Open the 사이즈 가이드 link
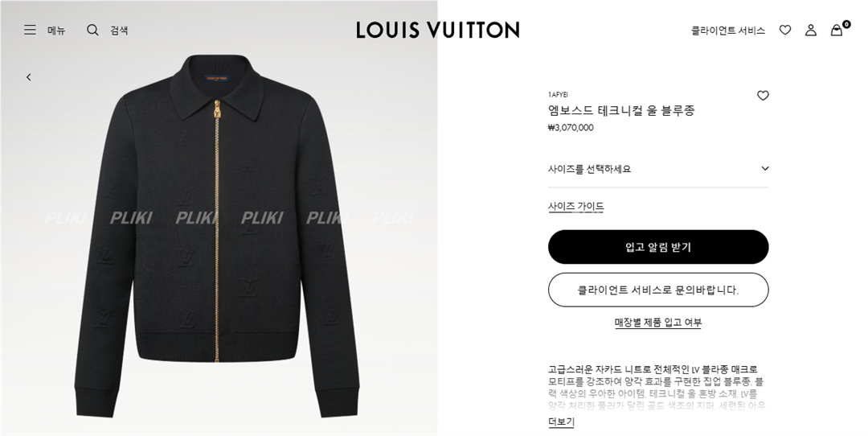The height and width of the screenshot is (436, 868). tap(575, 207)
